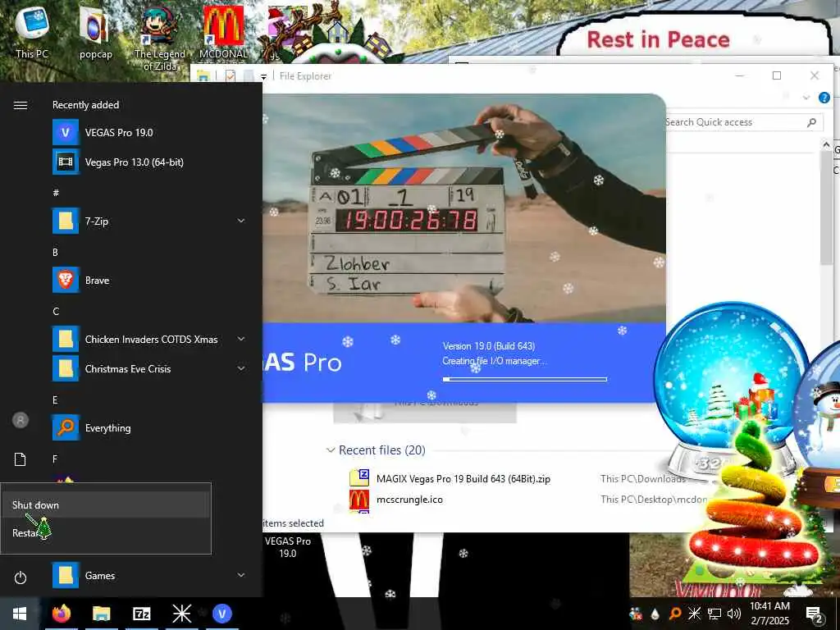This screenshot has width=840, height=630.
Task: Choose Restart from power menu
Action: coord(106,532)
